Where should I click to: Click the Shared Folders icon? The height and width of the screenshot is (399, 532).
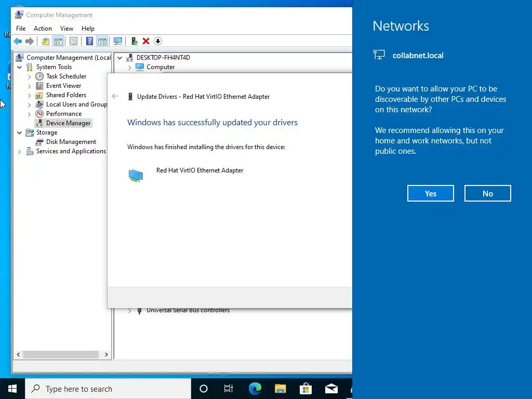tap(39, 95)
